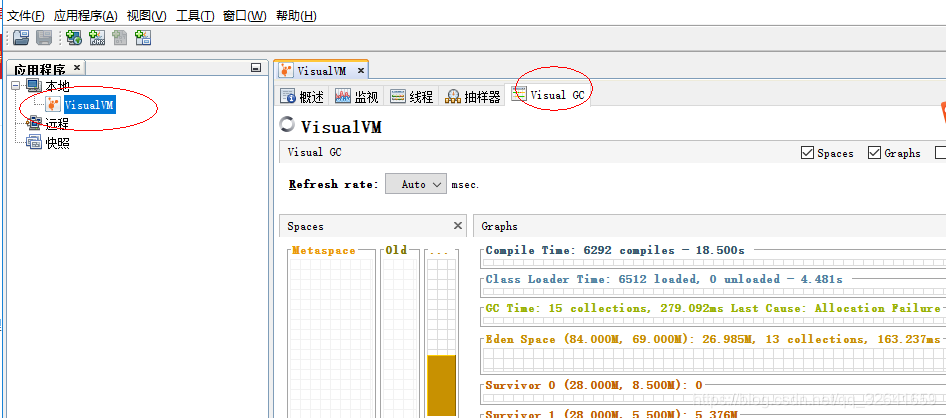Image resolution: width=946 pixels, height=418 pixels.
Task: Click the Class Loader Time graph label
Action: tap(664, 279)
